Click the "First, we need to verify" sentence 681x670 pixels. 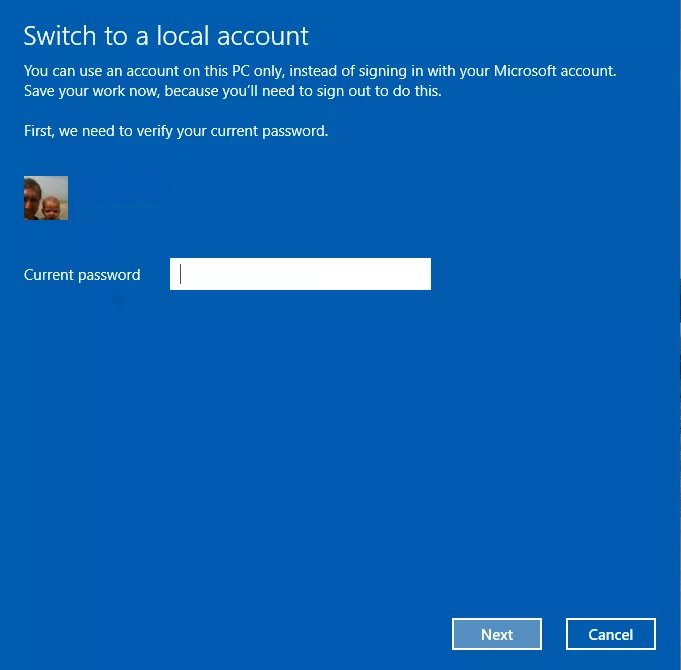click(x=176, y=131)
